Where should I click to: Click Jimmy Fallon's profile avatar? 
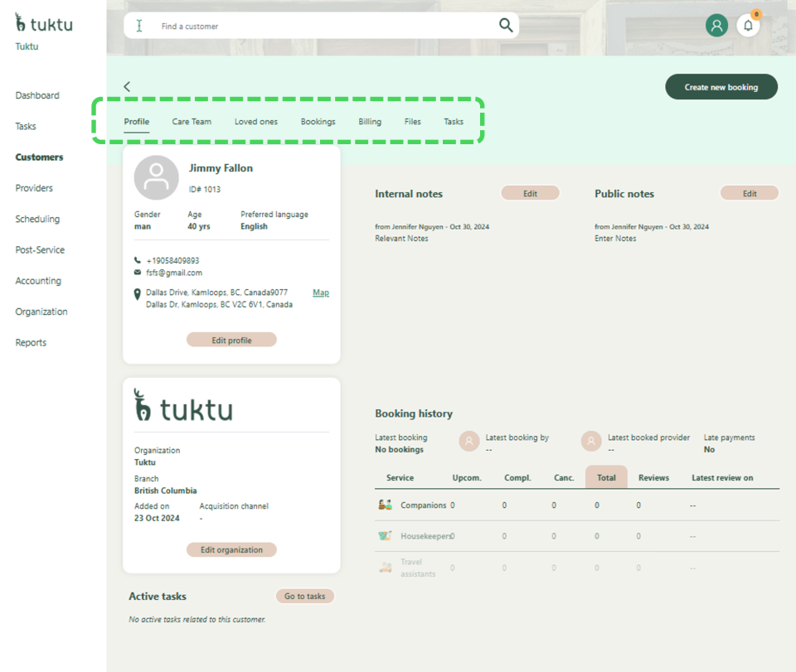(x=156, y=177)
